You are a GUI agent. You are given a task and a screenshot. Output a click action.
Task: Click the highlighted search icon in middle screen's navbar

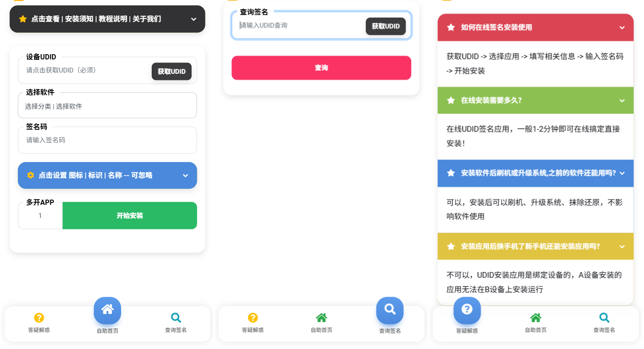(390, 310)
